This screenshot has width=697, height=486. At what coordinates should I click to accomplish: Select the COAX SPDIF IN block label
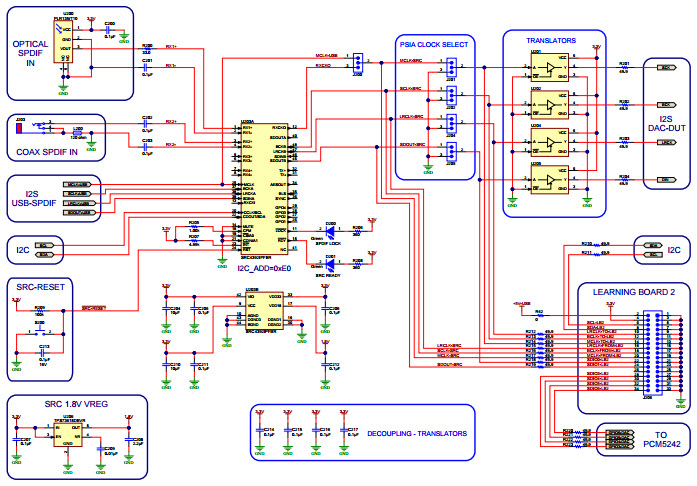pyautogui.click(x=47, y=152)
